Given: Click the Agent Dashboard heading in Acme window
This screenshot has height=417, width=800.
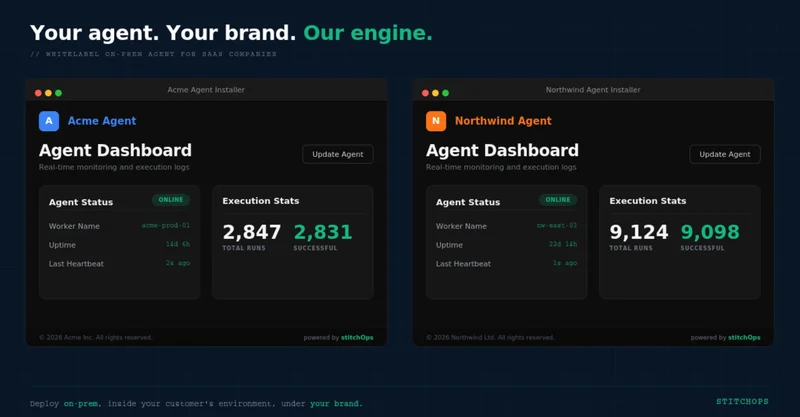Looking at the screenshot, I should click(115, 151).
